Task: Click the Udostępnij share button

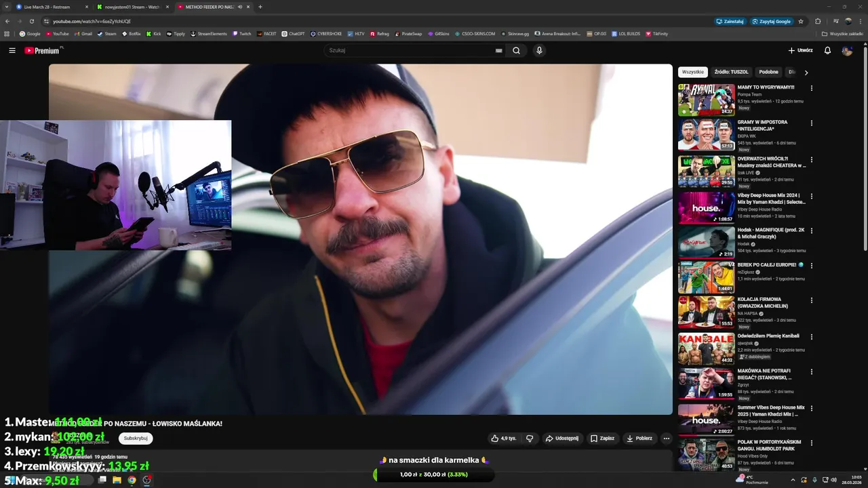Action: [562, 439]
